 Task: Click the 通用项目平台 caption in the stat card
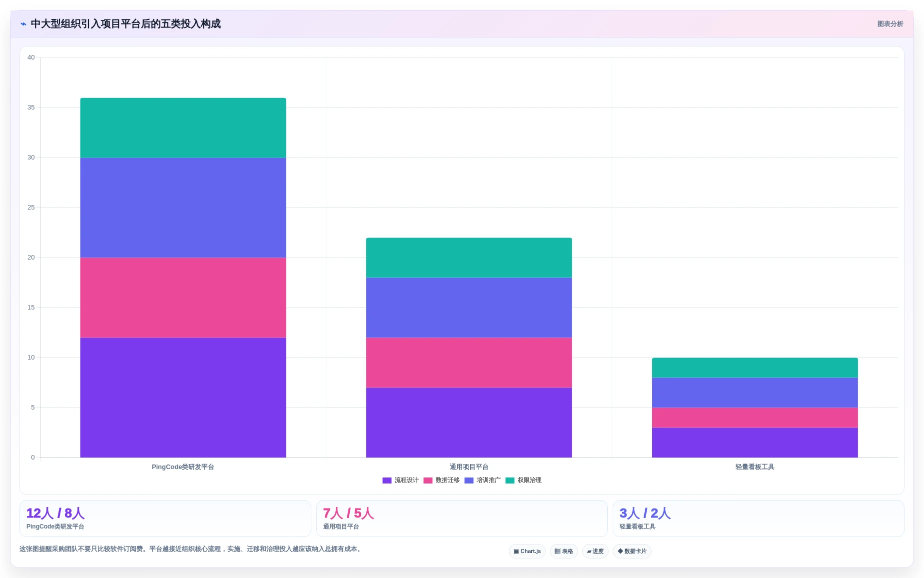click(x=341, y=526)
